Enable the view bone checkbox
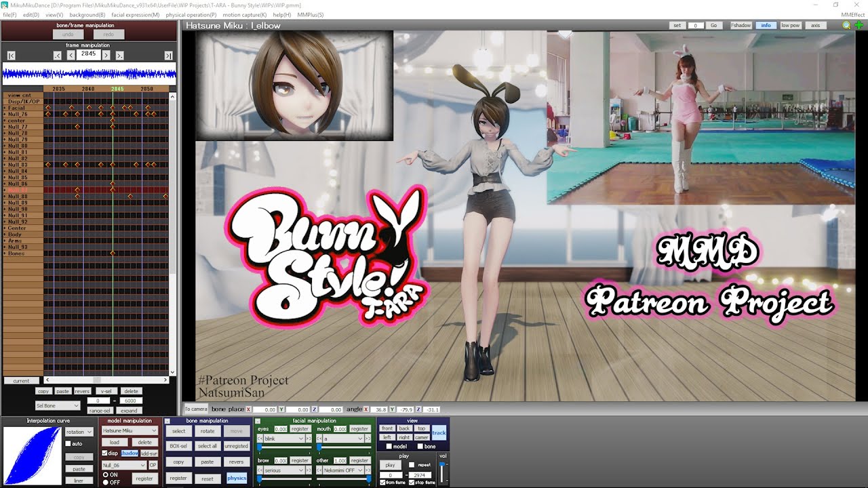868x488 pixels. click(x=420, y=447)
